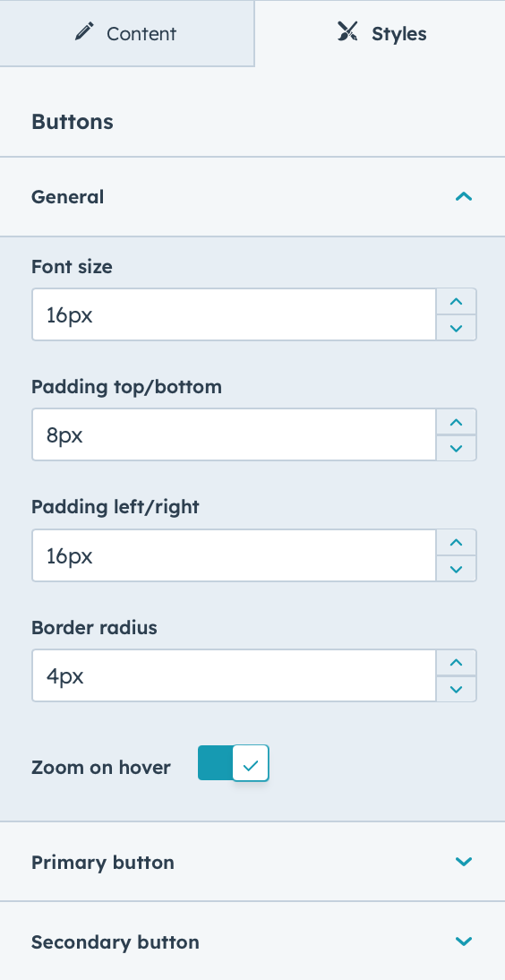Switch to the Content tab
The width and height of the screenshot is (505, 980).
[127, 33]
